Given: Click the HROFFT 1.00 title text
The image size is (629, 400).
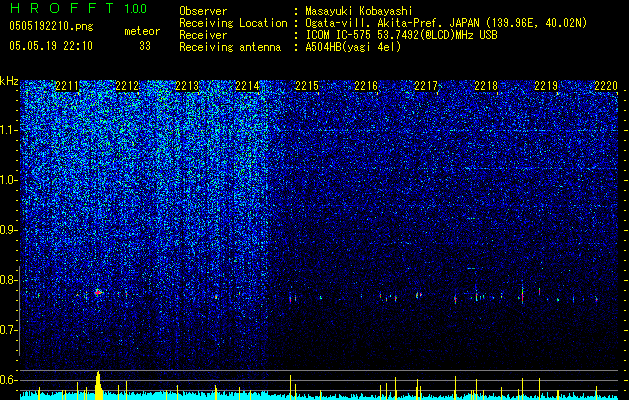Looking at the screenshot, I should (78, 8).
